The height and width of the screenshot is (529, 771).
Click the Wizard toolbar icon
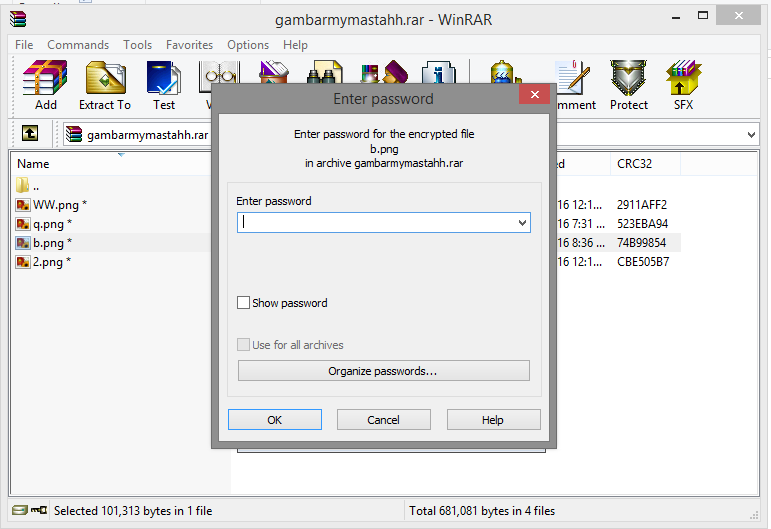click(384, 72)
